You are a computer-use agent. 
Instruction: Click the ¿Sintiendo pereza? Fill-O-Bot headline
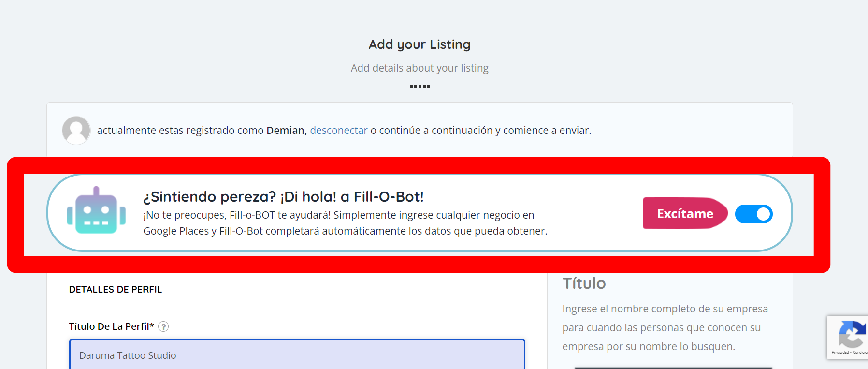(284, 197)
